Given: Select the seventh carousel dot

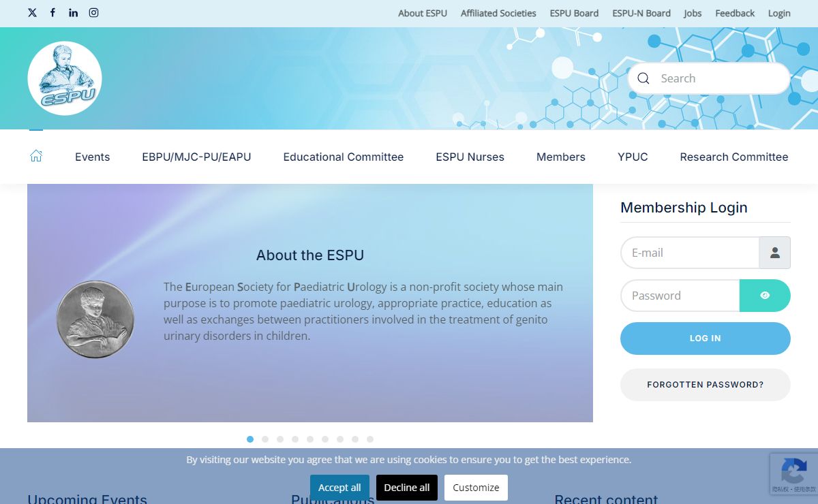Looking at the screenshot, I should (340, 439).
